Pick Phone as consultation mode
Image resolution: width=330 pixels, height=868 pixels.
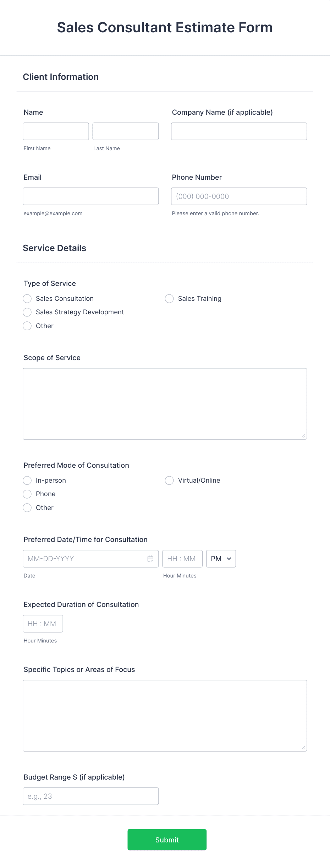click(x=27, y=494)
